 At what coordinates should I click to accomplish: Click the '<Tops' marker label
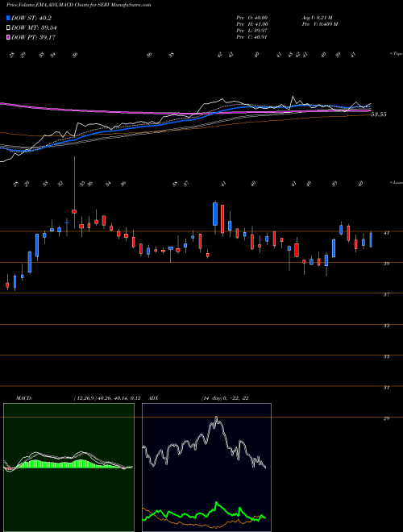click(396, 54)
